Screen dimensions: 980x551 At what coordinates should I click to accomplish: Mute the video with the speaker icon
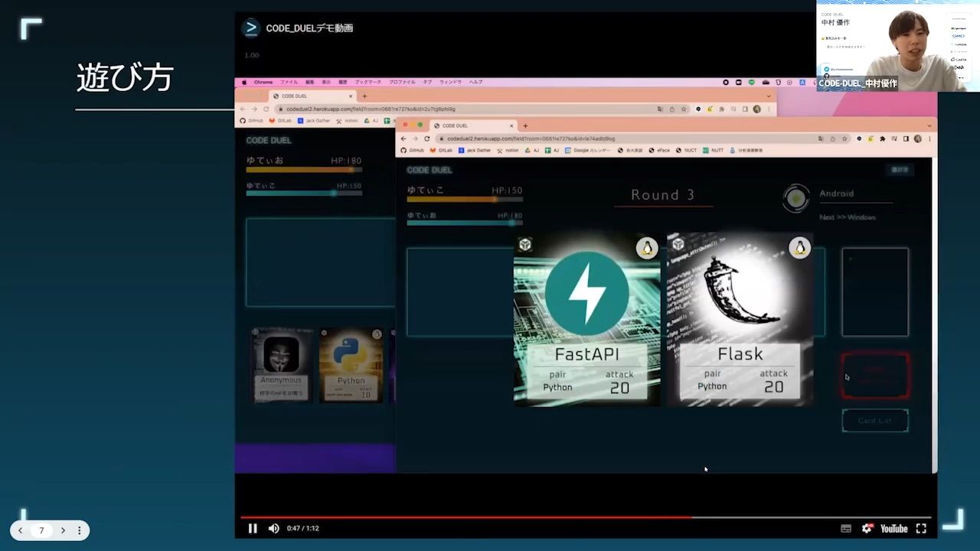pos(274,528)
